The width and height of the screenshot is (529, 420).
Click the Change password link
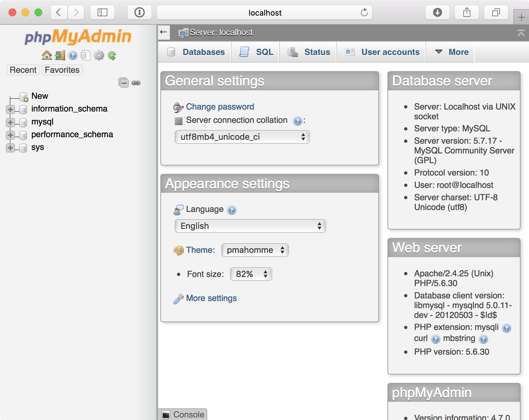pyautogui.click(x=220, y=107)
